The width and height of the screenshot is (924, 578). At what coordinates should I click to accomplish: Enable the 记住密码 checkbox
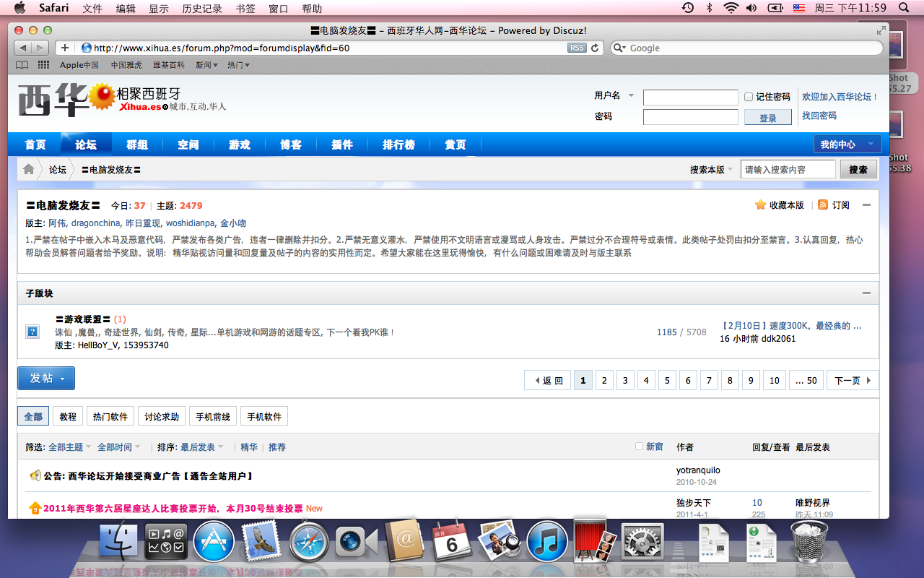[748, 97]
